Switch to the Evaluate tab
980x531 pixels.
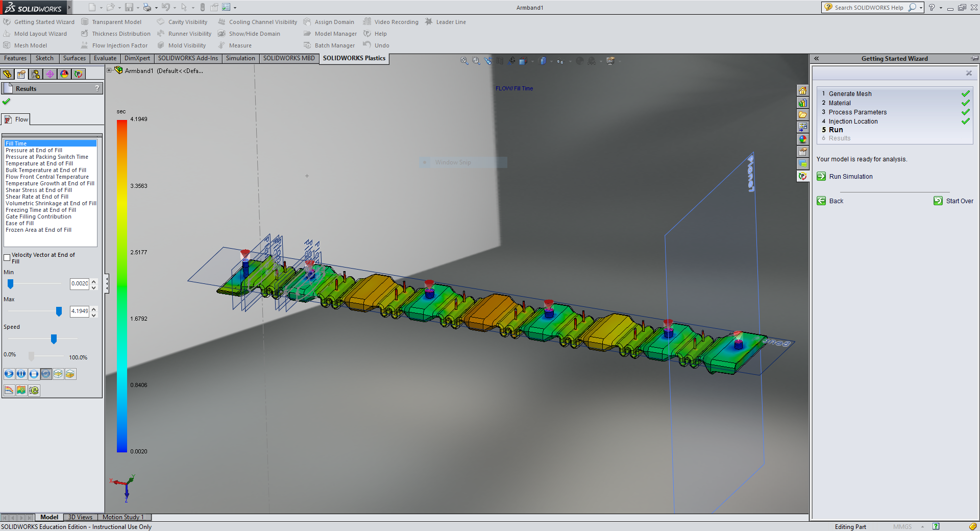pyautogui.click(x=105, y=58)
